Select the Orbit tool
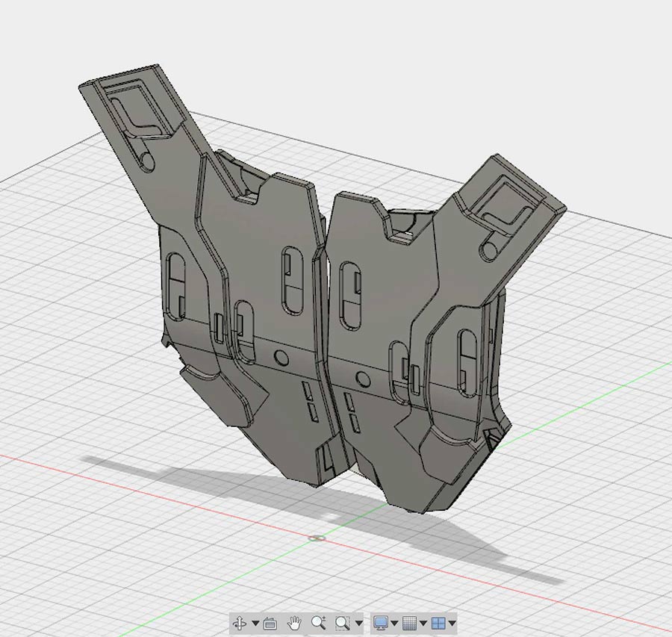This screenshot has height=637, width=672. 240,622
